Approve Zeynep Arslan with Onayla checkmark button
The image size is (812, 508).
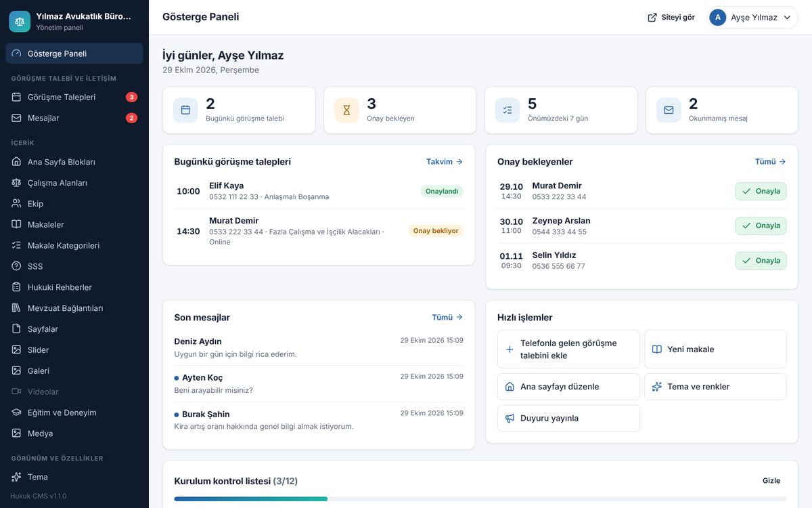(x=761, y=226)
